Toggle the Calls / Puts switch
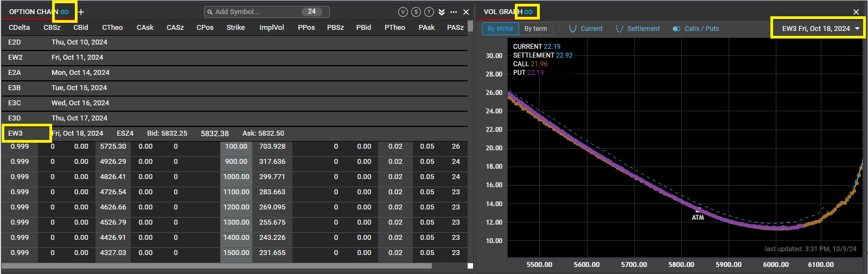This screenshot has width=868, height=274. pyautogui.click(x=676, y=29)
